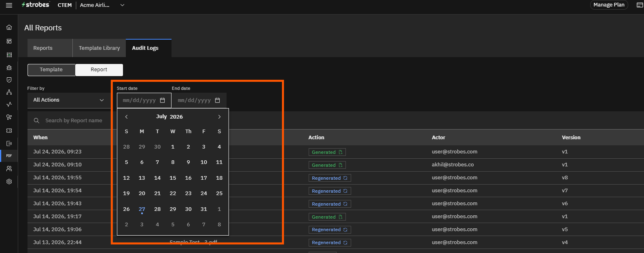The height and width of the screenshot is (253, 644).
Task: Open the dashboard layout icon in sidebar
Action: coord(9,41)
